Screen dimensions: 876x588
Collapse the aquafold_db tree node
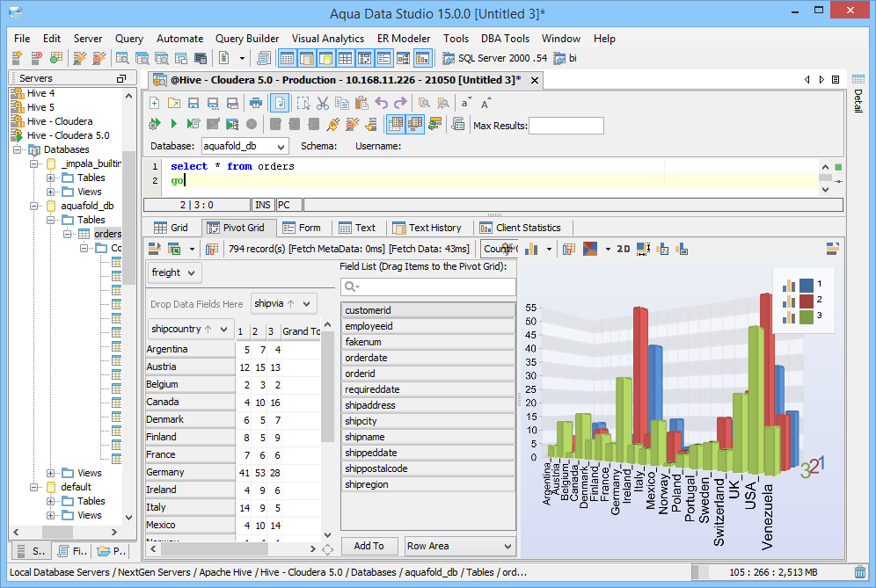pyautogui.click(x=34, y=206)
